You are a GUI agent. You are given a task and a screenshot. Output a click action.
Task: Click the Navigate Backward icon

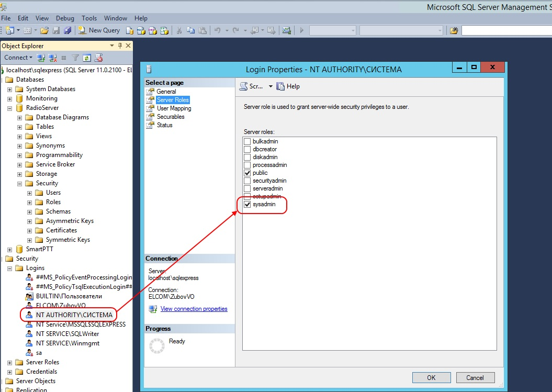click(x=254, y=31)
